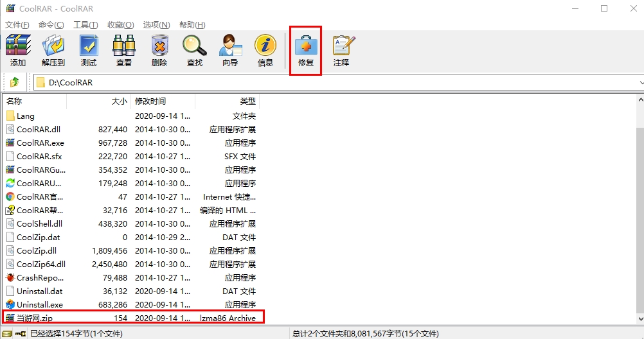Image resolution: width=644 pixels, height=339 pixels.
Task: Click the 当游网.zip archive icon
Action: click(x=10, y=318)
